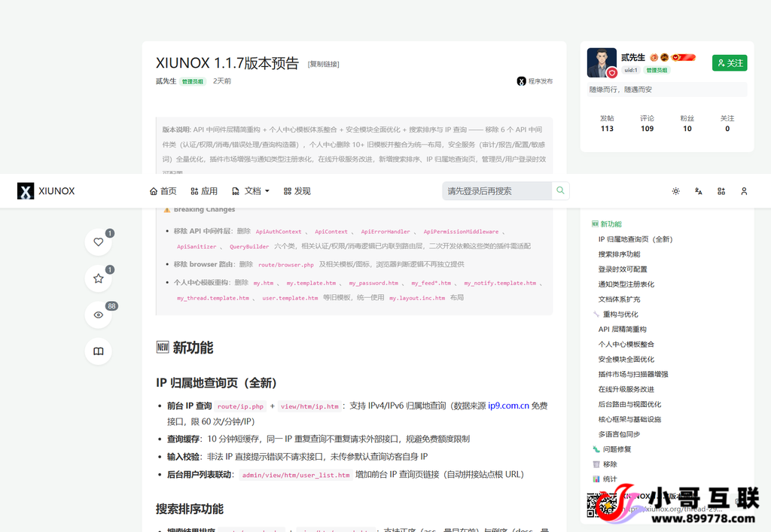Jump to 通知类型注册表化 outline item
This screenshot has height=532, width=771.
(626, 284)
